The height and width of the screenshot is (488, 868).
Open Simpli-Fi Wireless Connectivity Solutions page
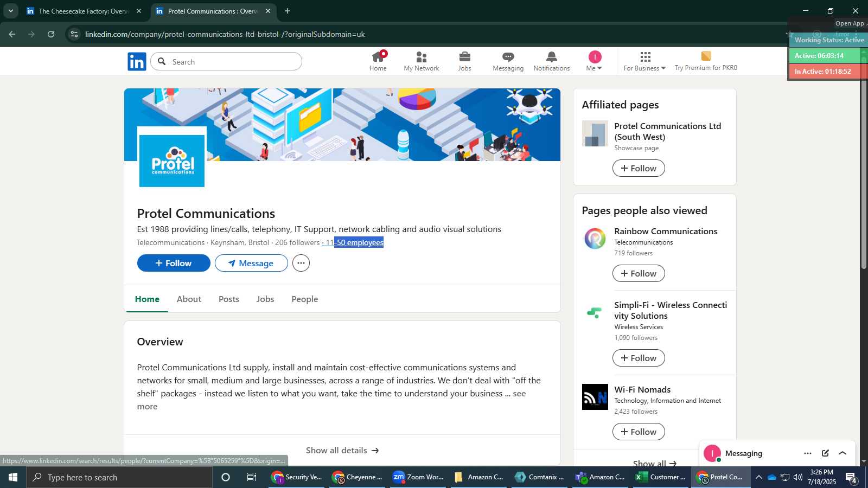[x=671, y=310]
